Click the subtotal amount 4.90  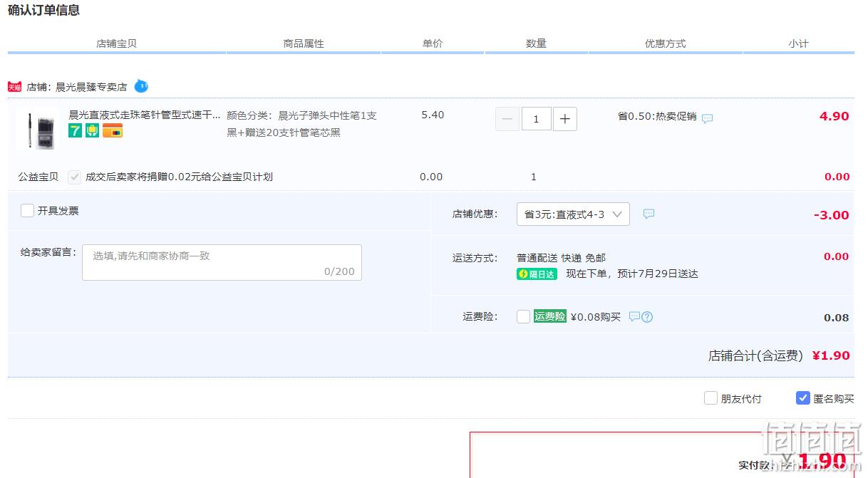(834, 116)
